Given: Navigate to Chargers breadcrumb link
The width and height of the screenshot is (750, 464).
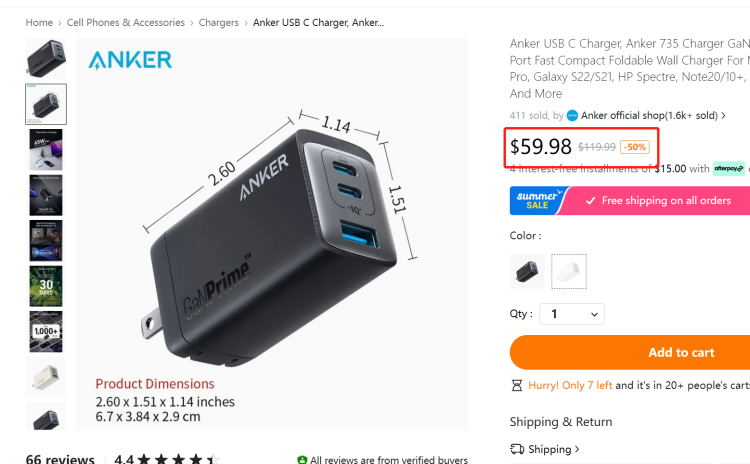Looking at the screenshot, I should click(x=219, y=22).
